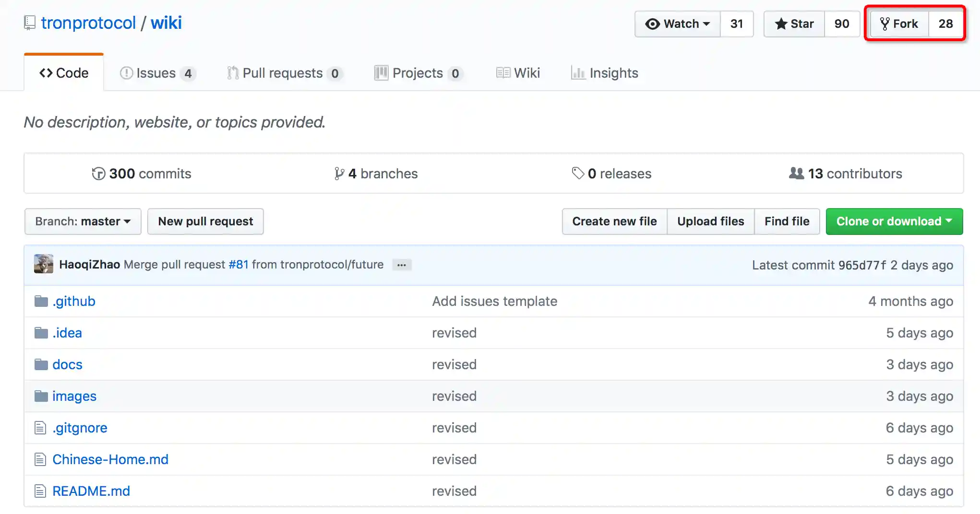Click the commits history clock icon
The image size is (980, 514).
pos(98,174)
